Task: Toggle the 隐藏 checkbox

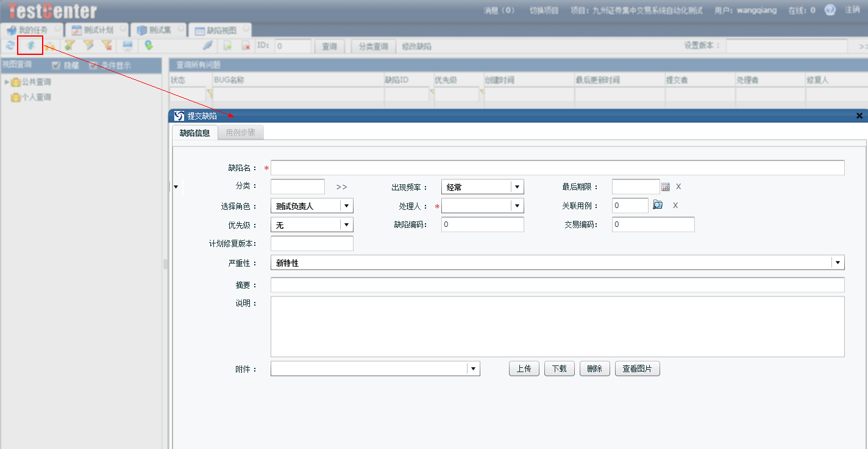Action: (57, 65)
